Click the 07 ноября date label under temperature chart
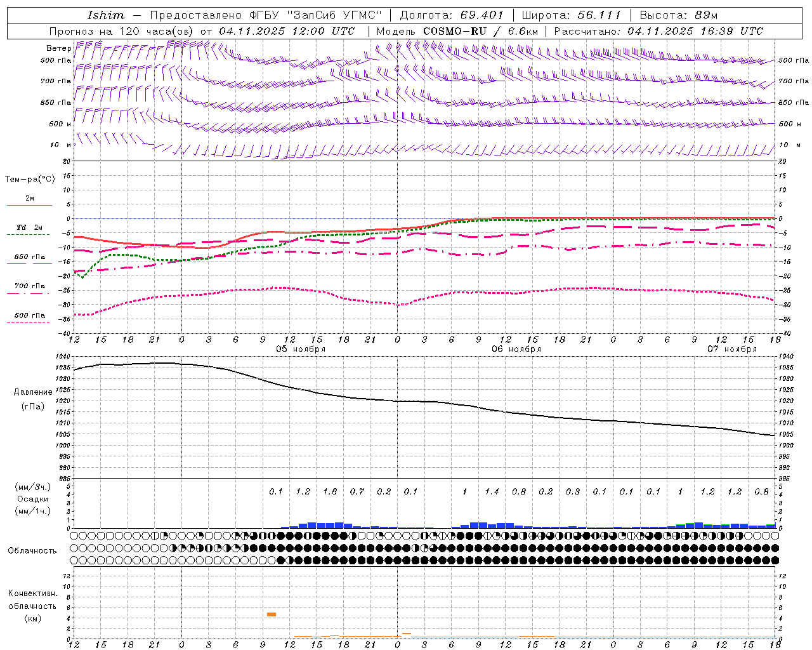This screenshot has width=812, height=650. click(732, 349)
